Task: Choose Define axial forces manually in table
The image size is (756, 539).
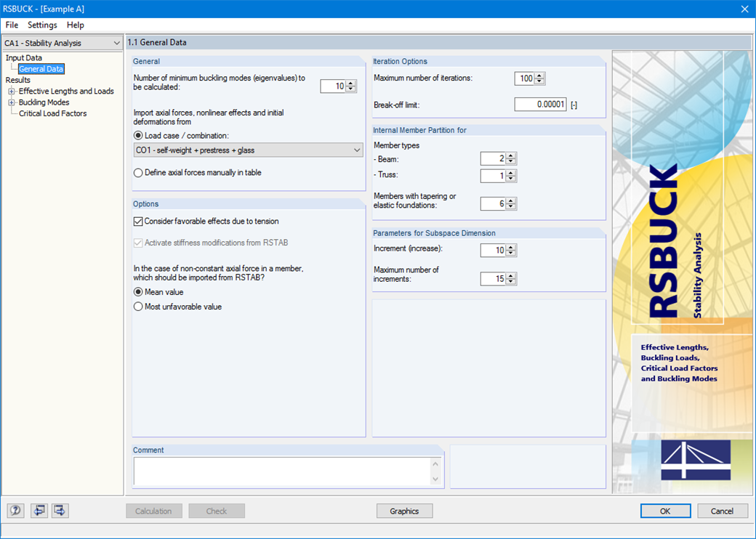Action: point(138,173)
